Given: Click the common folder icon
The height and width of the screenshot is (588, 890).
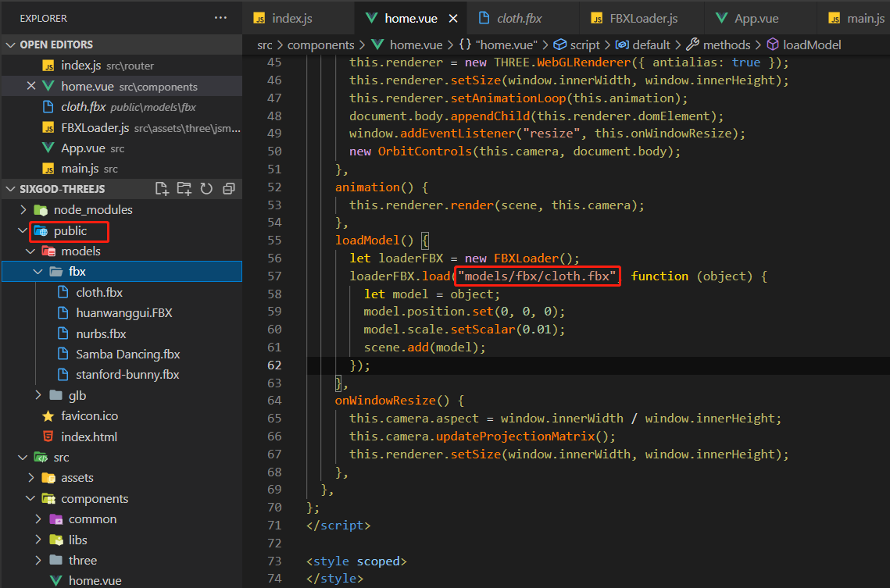Looking at the screenshot, I should [56, 519].
